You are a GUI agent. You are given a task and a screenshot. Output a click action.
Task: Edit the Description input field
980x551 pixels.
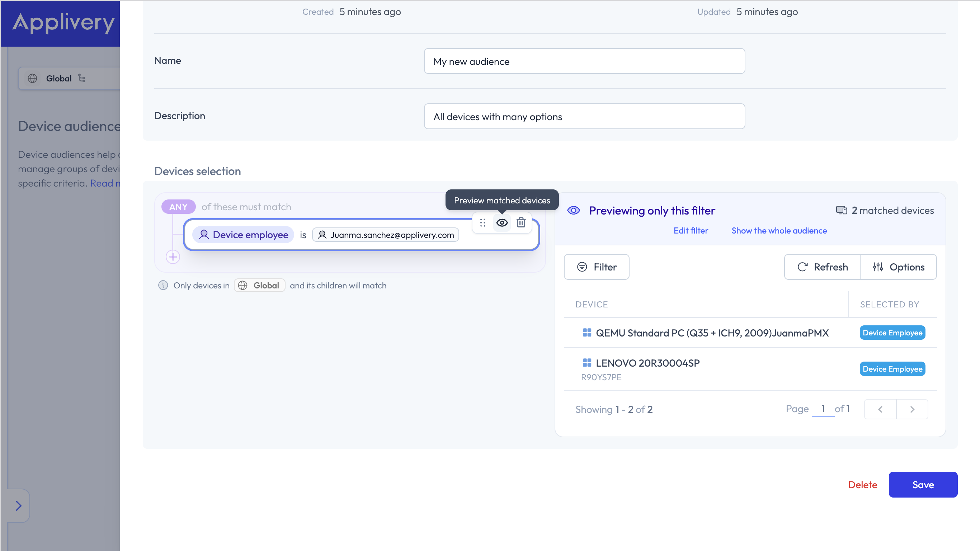[x=584, y=117]
